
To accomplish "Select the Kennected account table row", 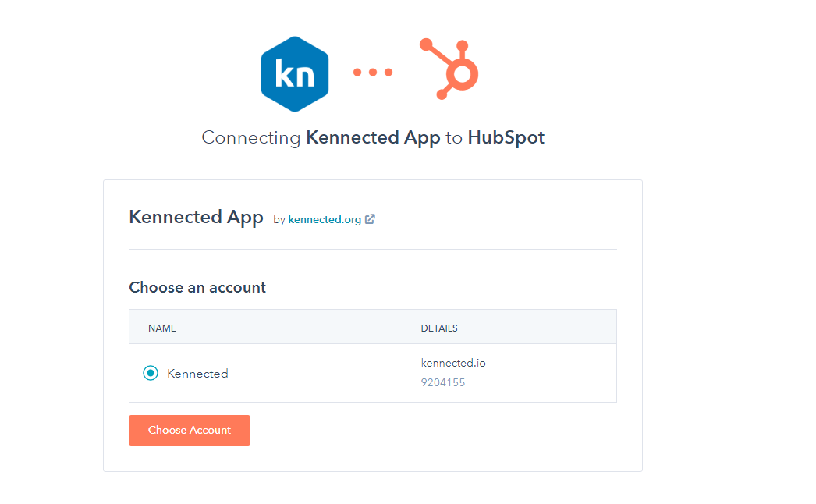I will (373, 373).
